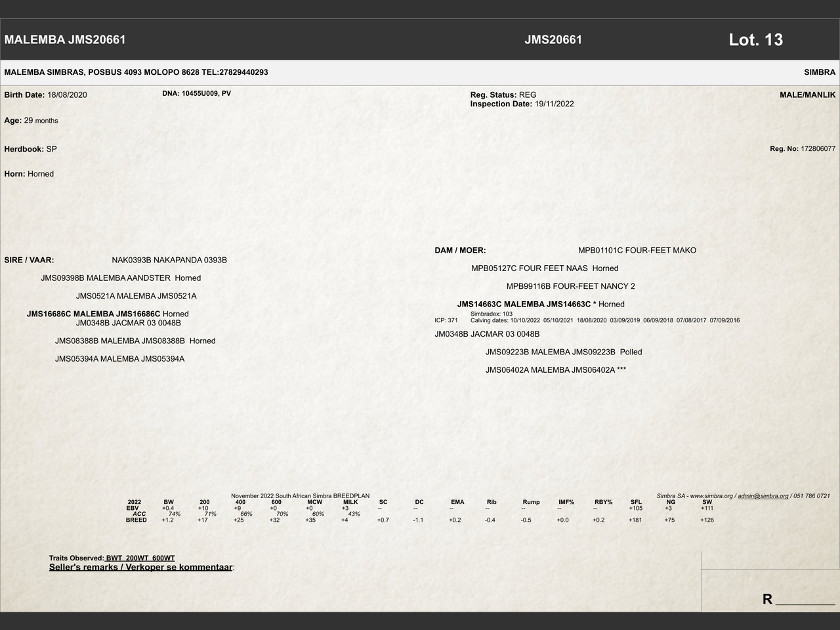Image resolution: width=840 pixels, height=630 pixels.
Task: Click the DAM / MOER label
Action: pos(460,251)
